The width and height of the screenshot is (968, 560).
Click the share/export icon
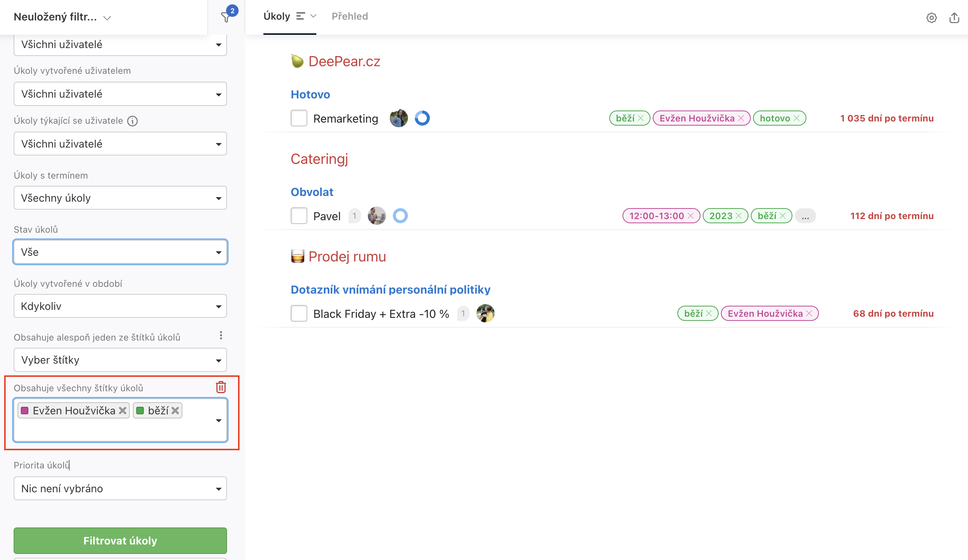coord(954,18)
